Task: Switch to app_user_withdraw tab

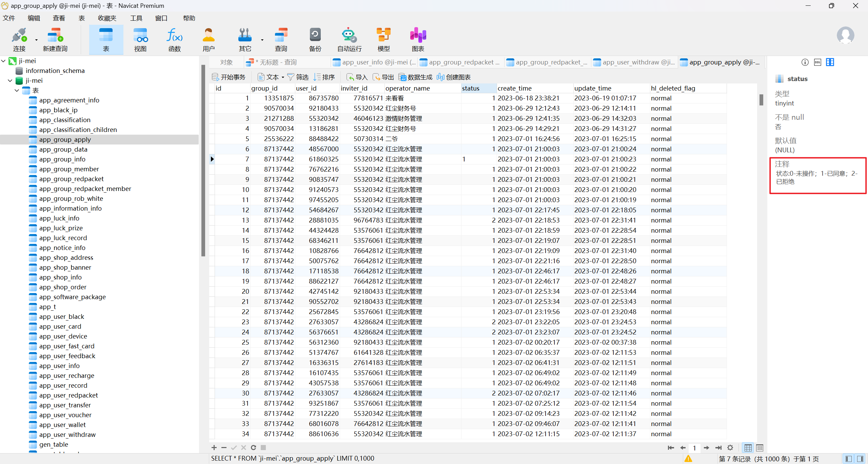Action: point(634,62)
